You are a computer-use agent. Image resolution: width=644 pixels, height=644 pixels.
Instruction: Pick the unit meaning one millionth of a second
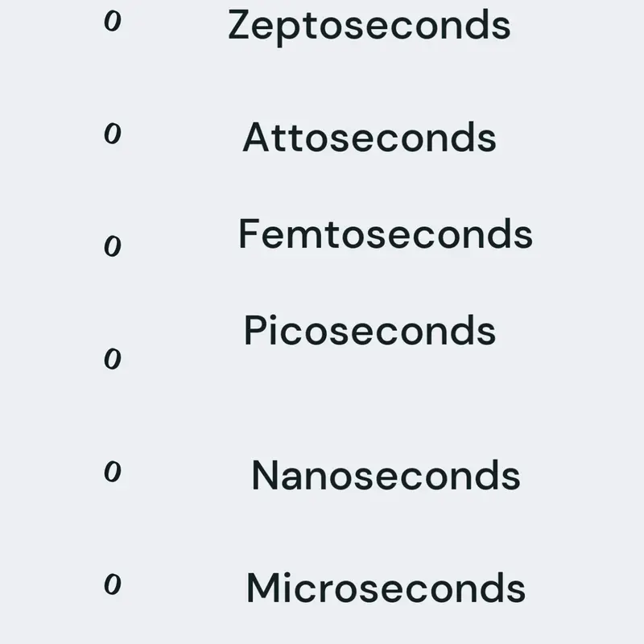(x=386, y=588)
